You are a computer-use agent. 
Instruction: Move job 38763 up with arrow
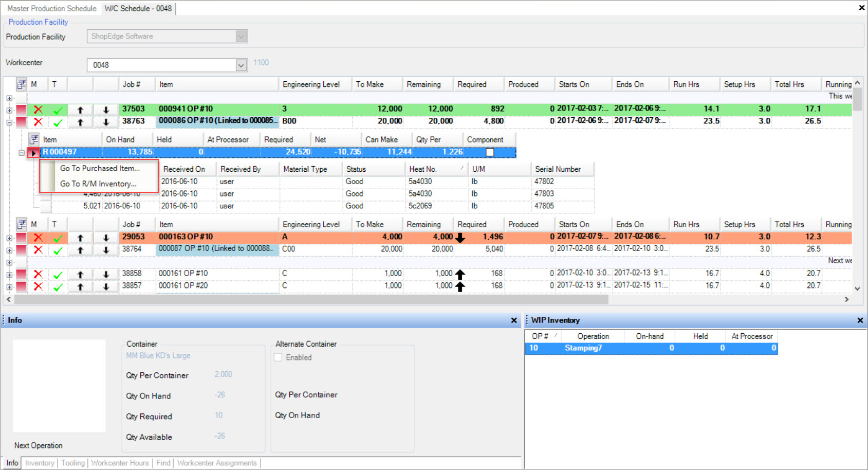tap(80, 122)
